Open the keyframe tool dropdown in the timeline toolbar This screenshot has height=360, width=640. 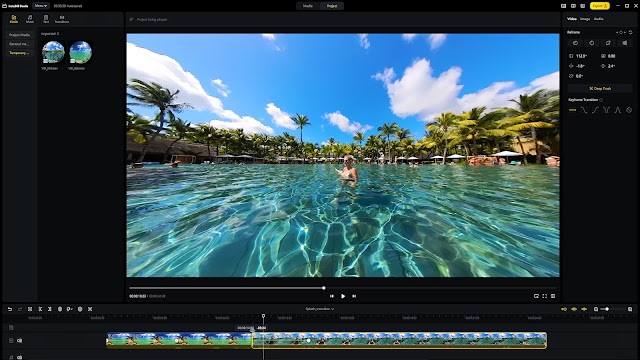(x=70, y=309)
